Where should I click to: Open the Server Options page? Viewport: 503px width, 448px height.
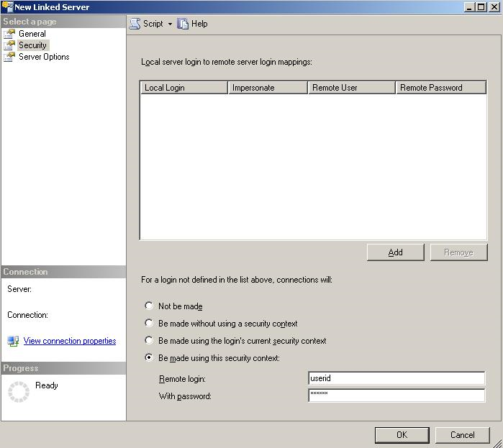[x=44, y=57]
